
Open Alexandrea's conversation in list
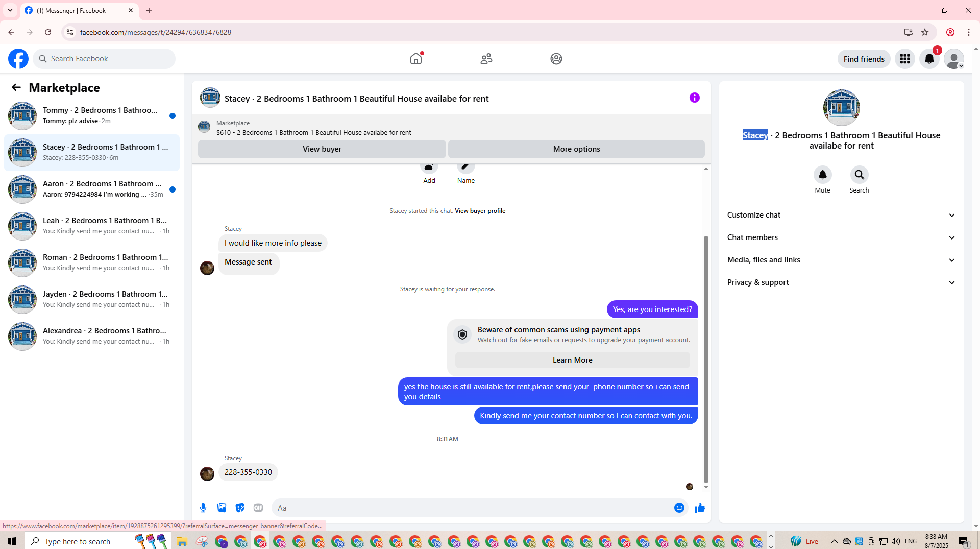click(x=92, y=336)
